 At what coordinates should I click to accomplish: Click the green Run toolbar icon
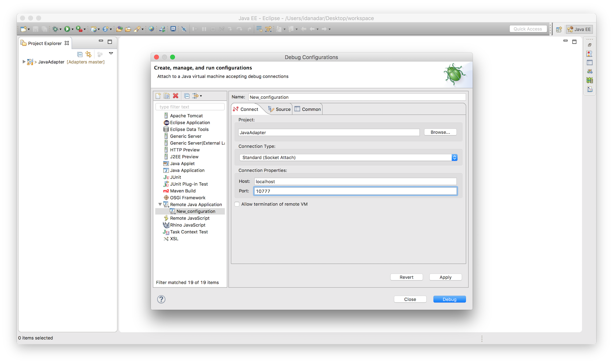[67, 29]
